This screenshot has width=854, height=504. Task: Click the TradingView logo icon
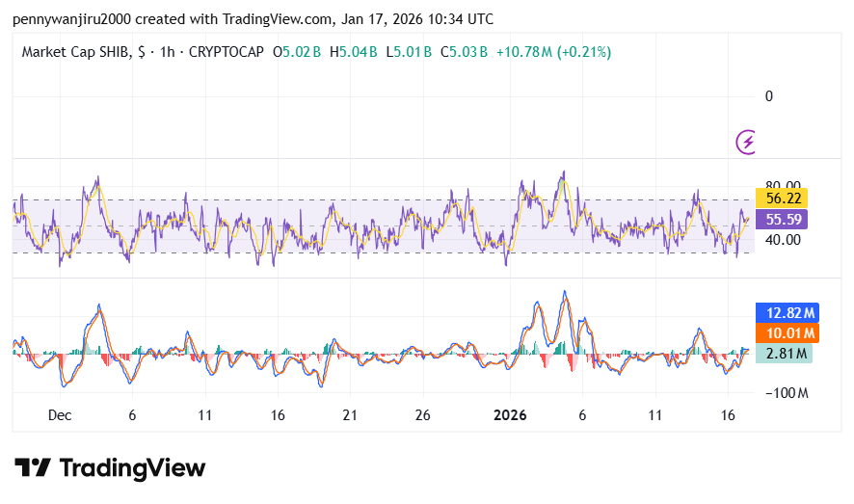coord(32,468)
